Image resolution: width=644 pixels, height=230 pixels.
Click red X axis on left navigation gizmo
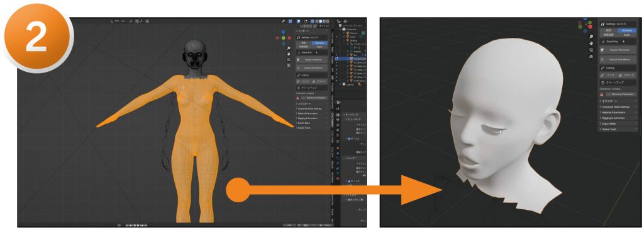[x=289, y=38]
